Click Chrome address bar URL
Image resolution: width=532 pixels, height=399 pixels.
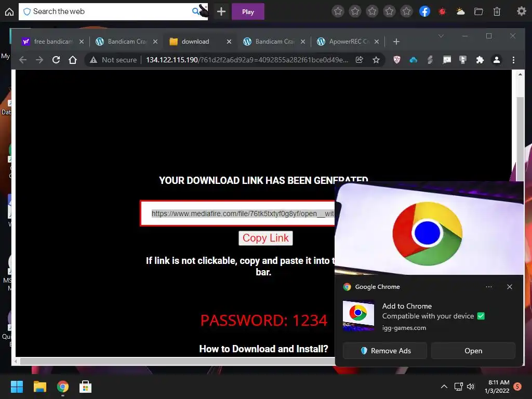247,60
